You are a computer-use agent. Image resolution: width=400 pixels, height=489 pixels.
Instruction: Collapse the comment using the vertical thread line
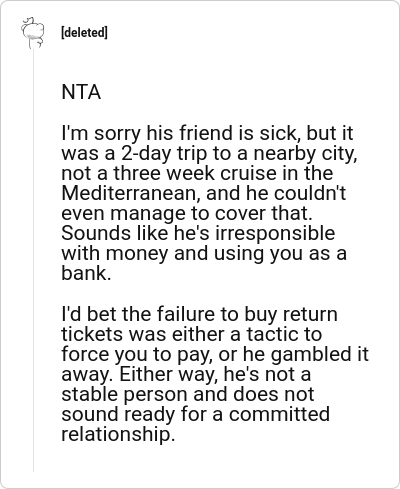point(33,260)
